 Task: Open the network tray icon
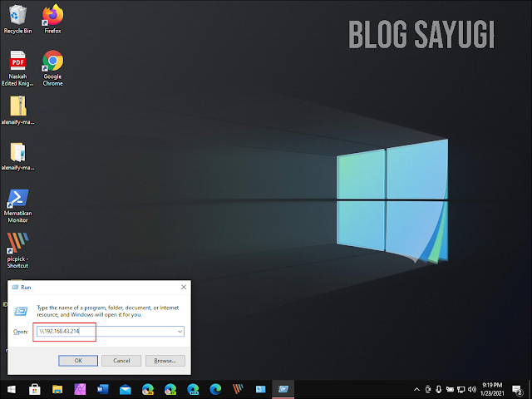coord(461,389)
